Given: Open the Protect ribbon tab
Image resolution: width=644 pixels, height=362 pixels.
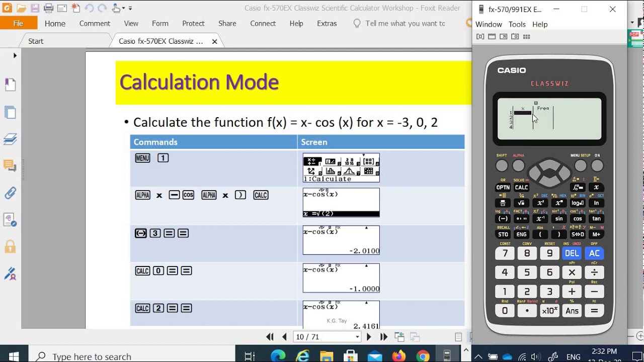Looking at the screenshot, I should [193, 23].
